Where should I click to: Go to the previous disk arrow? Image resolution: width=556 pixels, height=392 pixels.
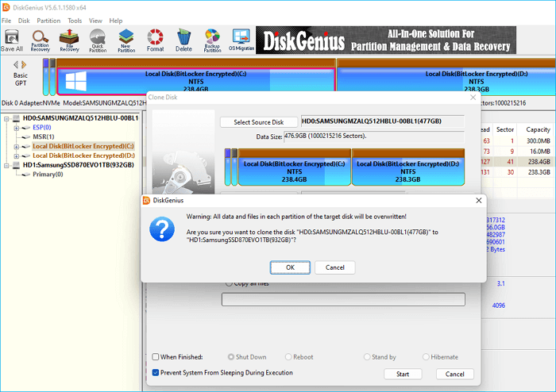16,64
